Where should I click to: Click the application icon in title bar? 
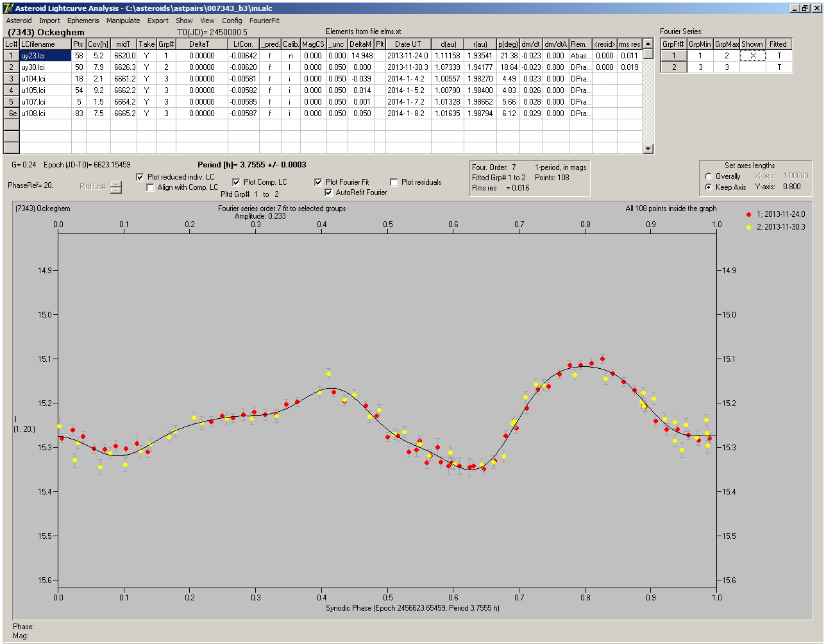[8, 8]
